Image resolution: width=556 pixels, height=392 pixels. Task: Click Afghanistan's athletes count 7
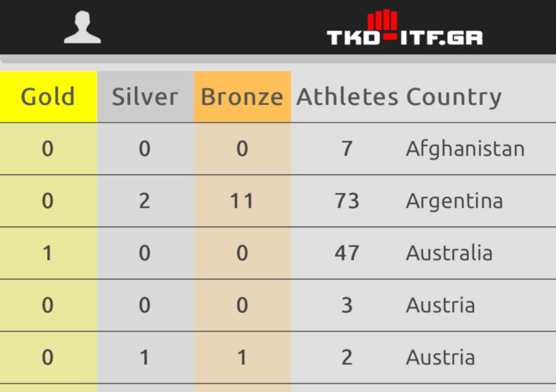[x=347, y=149]
